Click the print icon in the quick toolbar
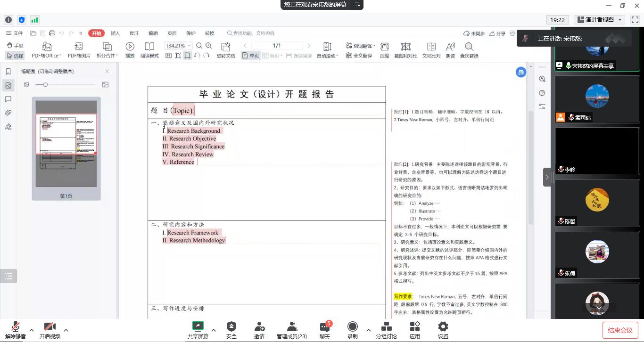The height and width of the screenshot is (342, 644). tap(52, 33)
